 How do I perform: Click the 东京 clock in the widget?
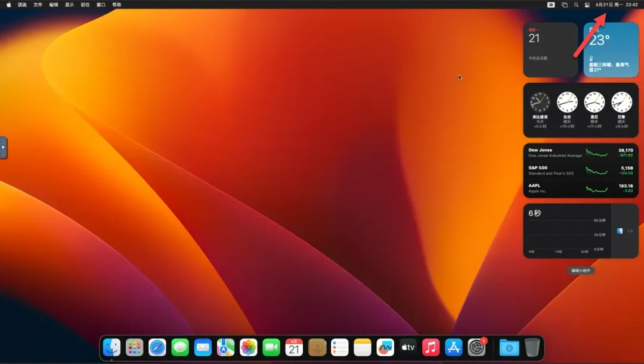click(x=567, y=102)
